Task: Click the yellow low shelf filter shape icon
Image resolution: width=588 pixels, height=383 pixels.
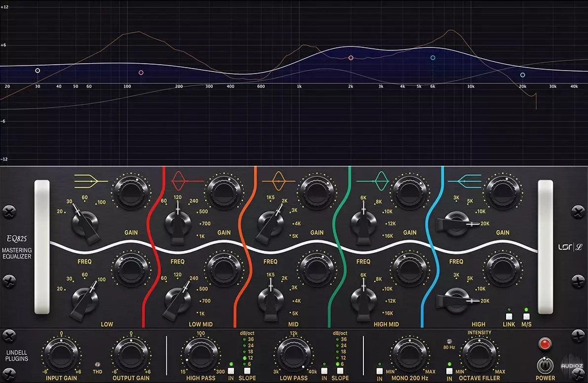Action: [x=91, y=181]
